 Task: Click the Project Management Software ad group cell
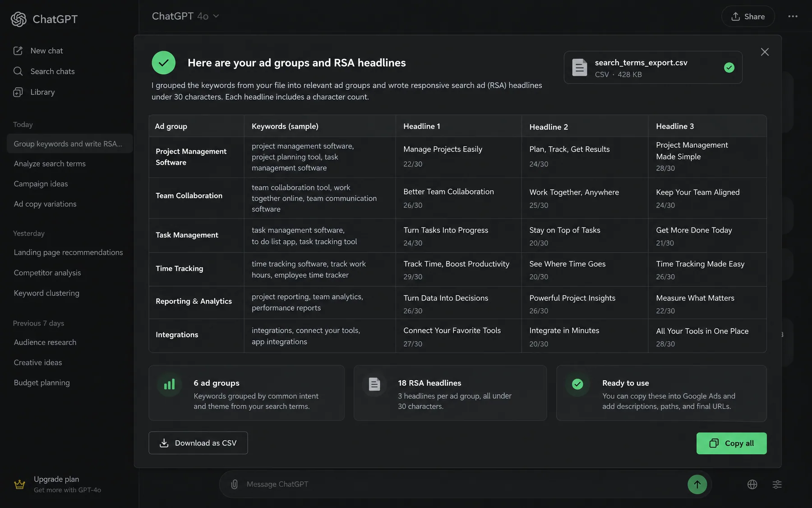(196, 157)
